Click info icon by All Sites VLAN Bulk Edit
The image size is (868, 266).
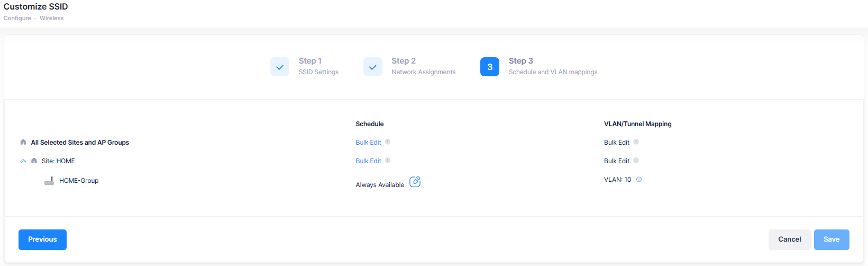coord(636,142)
